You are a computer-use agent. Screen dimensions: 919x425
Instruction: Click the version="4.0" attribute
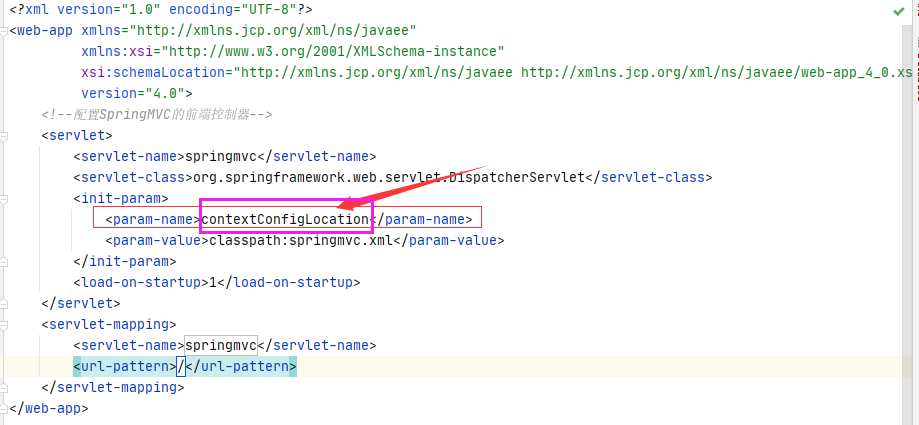(x=132, y=94)
